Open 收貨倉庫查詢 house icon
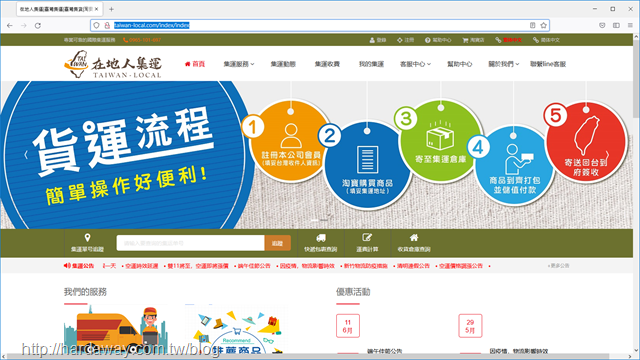The height and width of the screenshot is (360, 640). (x=414, y=243)
